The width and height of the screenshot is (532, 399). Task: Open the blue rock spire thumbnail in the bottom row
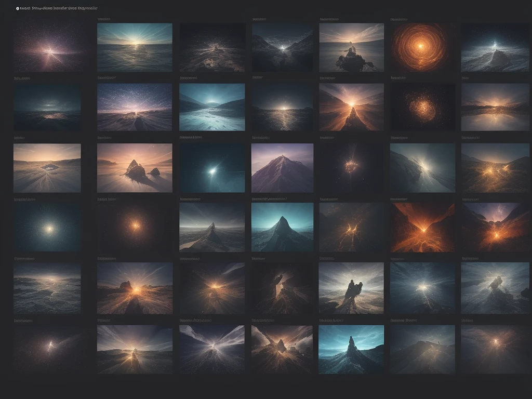pyautogui.click(x=351, y=349)
